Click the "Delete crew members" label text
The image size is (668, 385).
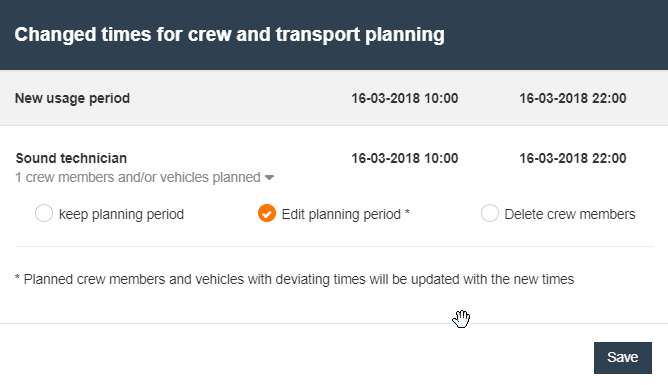coord(570,214)
